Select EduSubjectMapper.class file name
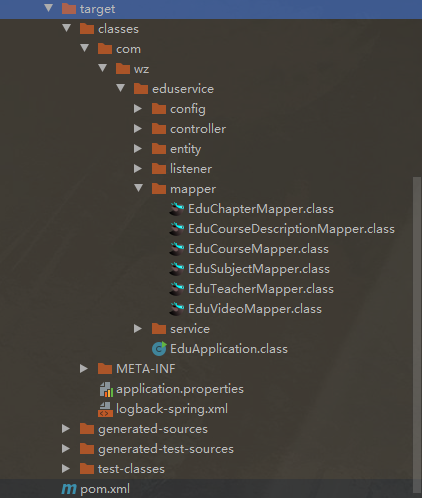422x498 pixels. (259, 269)
